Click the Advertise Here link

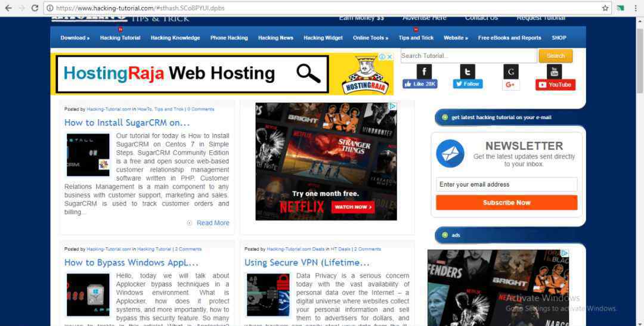point(425,18)
